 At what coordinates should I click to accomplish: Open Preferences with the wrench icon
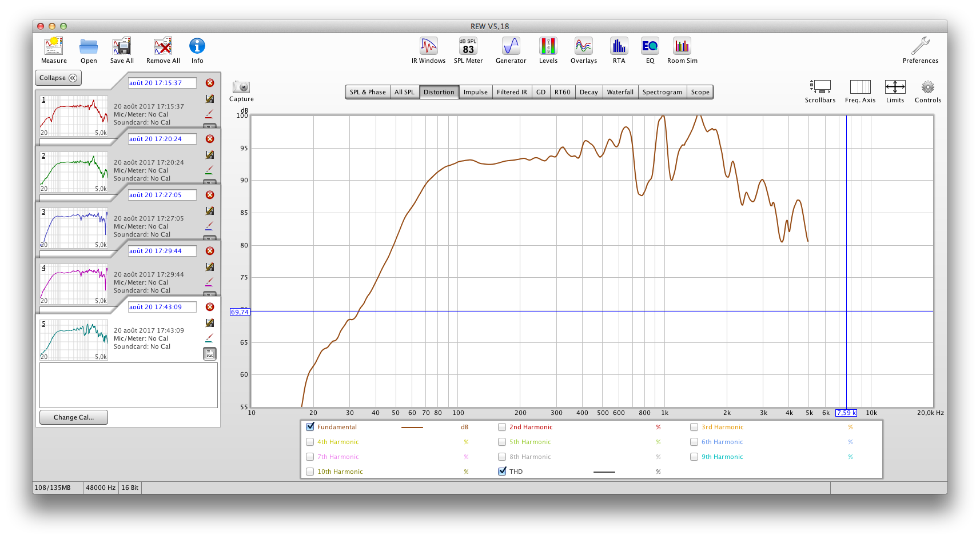[x=921, y=46]
